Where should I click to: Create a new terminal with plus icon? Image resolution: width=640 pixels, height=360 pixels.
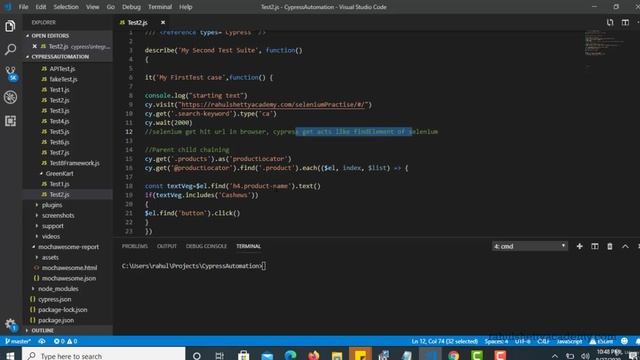579,246
